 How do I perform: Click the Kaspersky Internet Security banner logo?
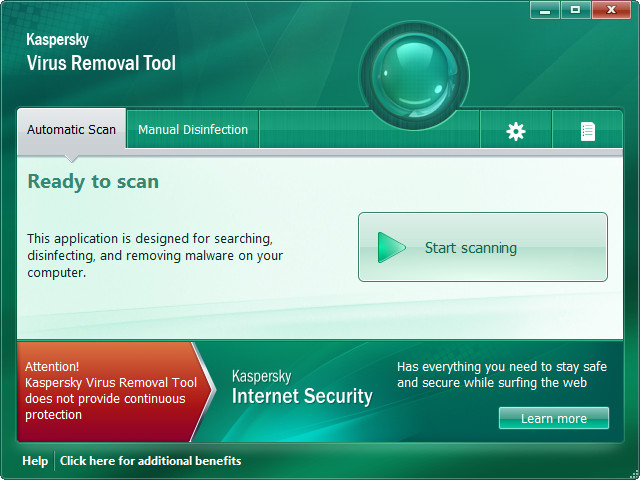click(x=301, y=388)
